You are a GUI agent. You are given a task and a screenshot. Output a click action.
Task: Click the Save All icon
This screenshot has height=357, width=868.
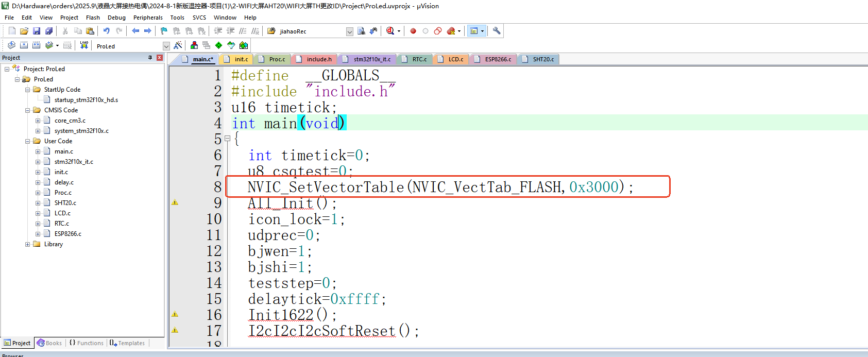point(49,31)
